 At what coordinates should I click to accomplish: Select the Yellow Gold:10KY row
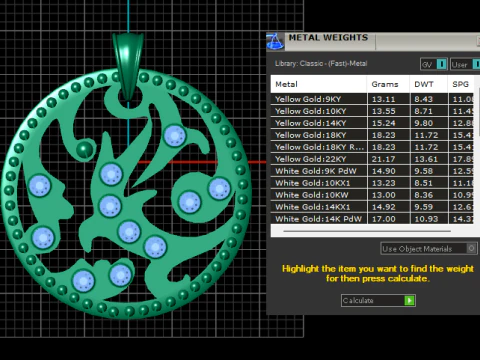372,111
